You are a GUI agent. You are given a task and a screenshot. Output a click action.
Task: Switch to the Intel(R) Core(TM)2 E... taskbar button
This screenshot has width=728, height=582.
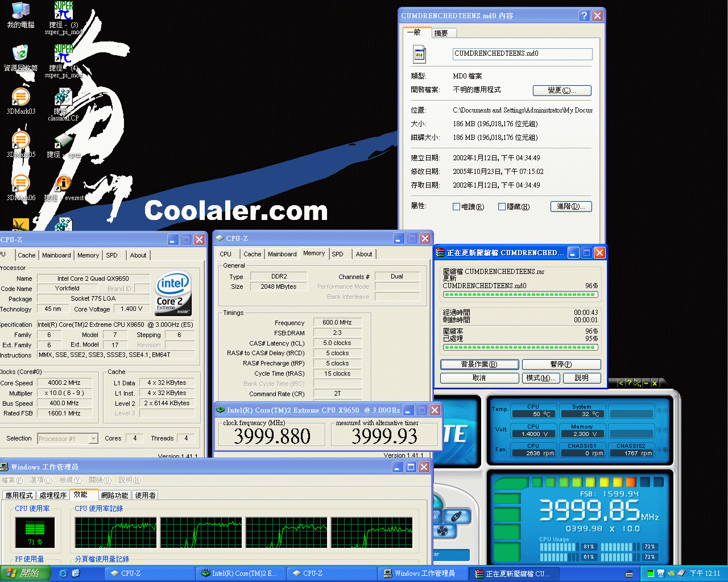click(x=241, y=573)
